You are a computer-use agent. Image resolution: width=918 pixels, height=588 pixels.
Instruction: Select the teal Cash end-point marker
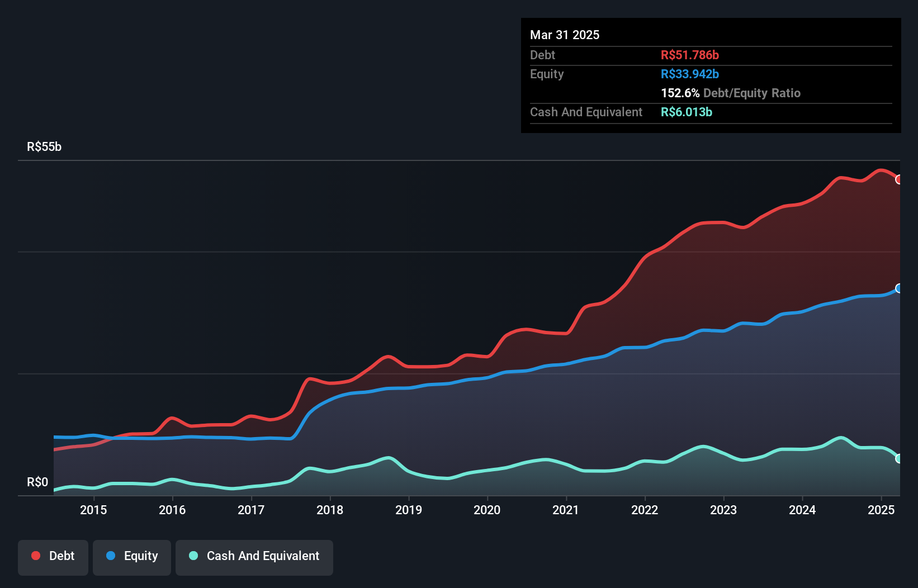click(899, 458)
